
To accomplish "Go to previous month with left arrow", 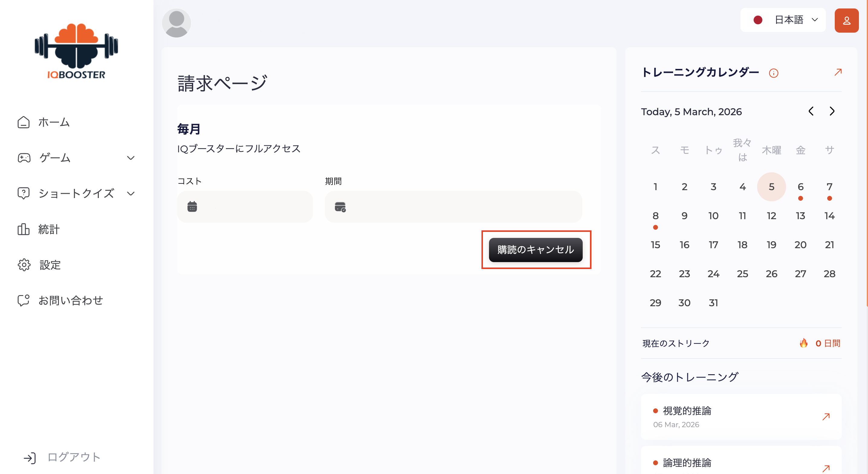I will (x=812, y=111).
